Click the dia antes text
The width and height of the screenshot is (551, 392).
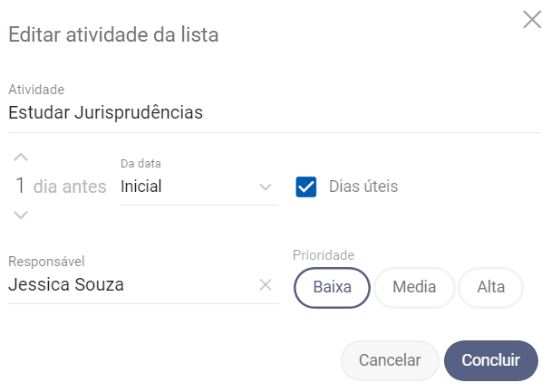[70, 187]
